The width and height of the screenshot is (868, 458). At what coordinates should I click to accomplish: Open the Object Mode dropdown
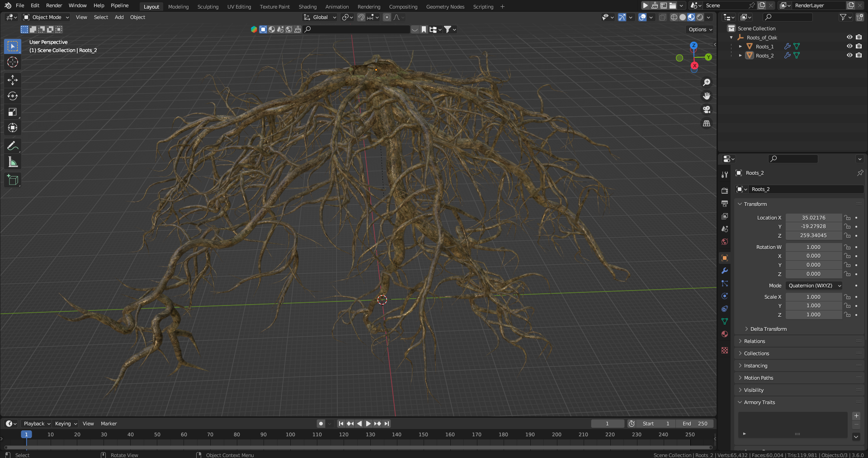tap(46, 17)
